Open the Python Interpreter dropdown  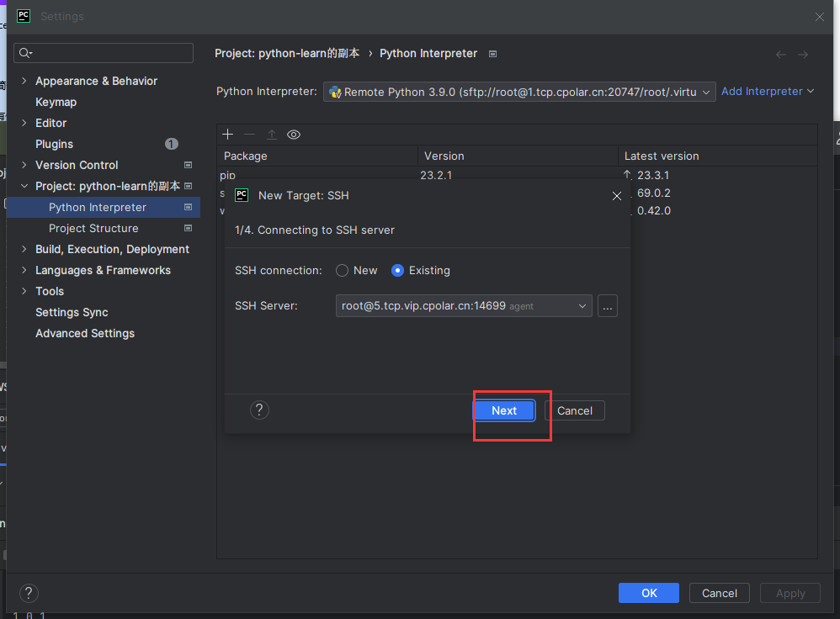519,92
